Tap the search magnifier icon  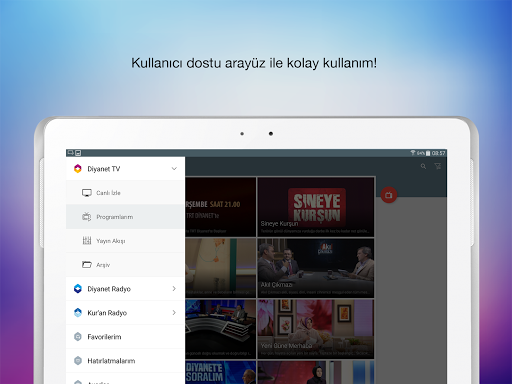click(x=423, y=166)
